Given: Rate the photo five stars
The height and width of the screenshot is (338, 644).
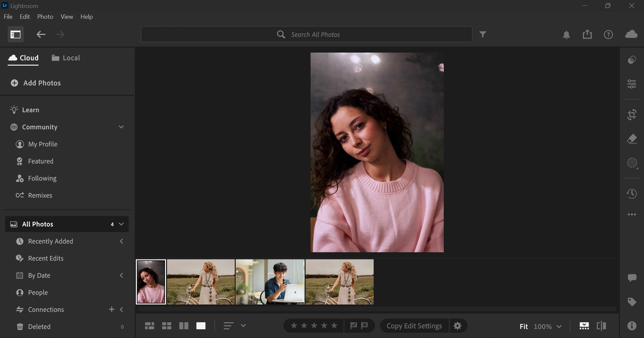Looking at the screenshot, I should pyautogui.click(x=334, y=326).
